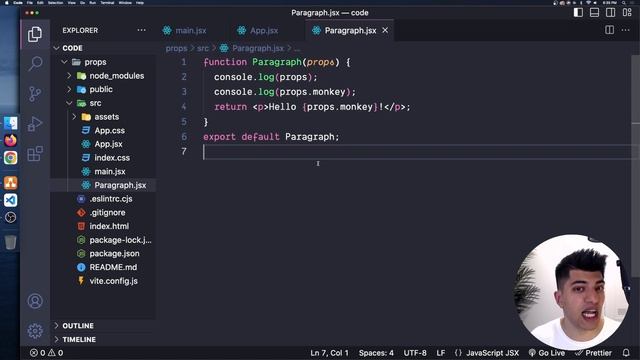Screen dimensions: 640x360
Task: Expand the TIMELINE section
Action: pos(79,340)
